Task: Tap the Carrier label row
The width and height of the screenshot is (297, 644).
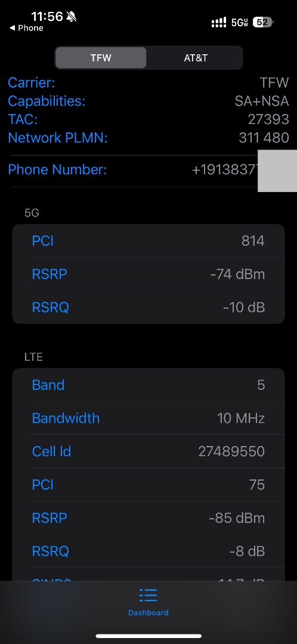Action: click(148, 82)
